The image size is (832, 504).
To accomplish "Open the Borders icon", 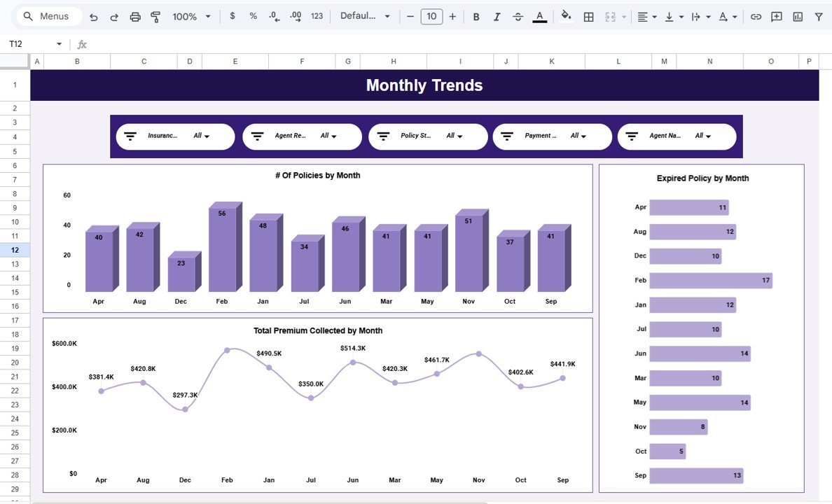I will click(x=588, y=15).
